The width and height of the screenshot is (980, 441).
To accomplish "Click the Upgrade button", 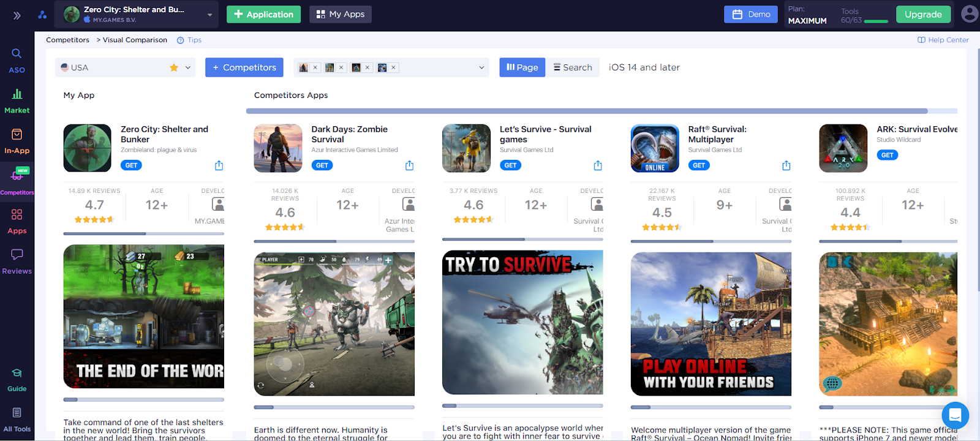I will click(924, 14).
